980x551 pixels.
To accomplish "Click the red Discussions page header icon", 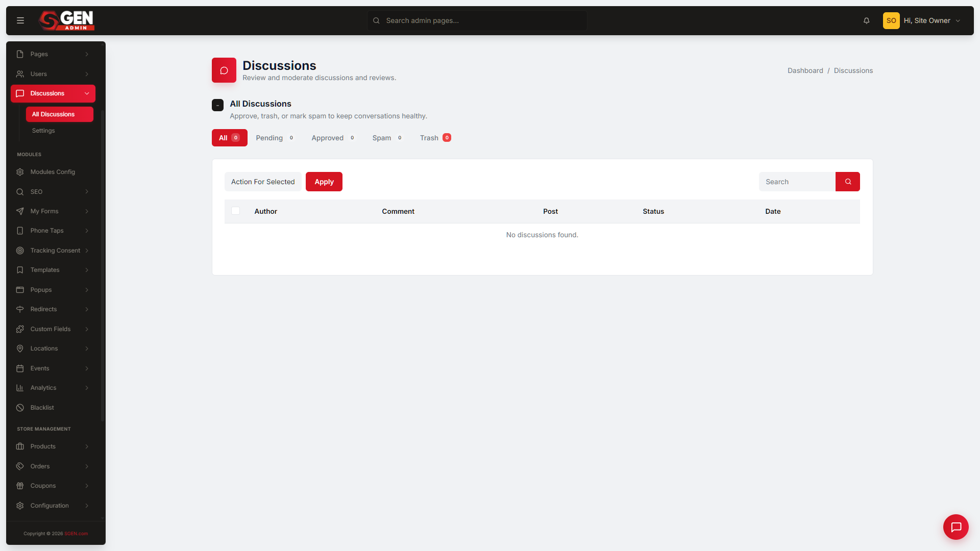I will (x=224, y=70).
